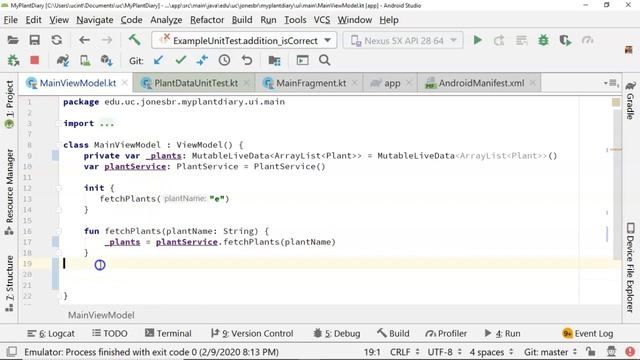The width and height of the screenshot is (640, 360).
Task: Navigate back with the left arrow icon
Action: tap(84, 40)
